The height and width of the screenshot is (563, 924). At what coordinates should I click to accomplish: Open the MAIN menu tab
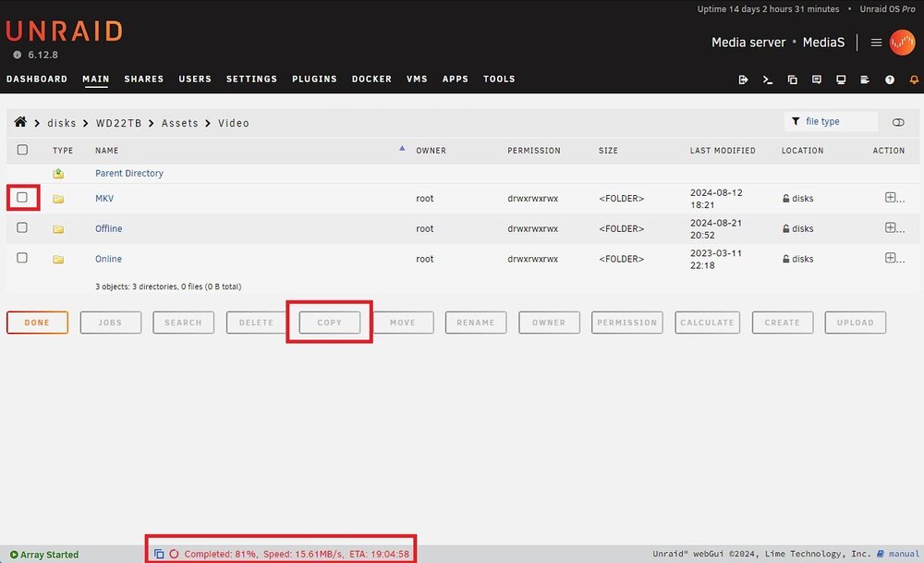[x=95, y=79]
